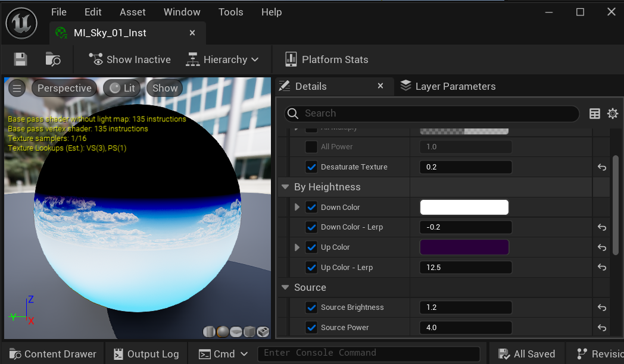Screen dimensions: 624x364
Task: Open the viewport Show options
Action: pos(165,88)
